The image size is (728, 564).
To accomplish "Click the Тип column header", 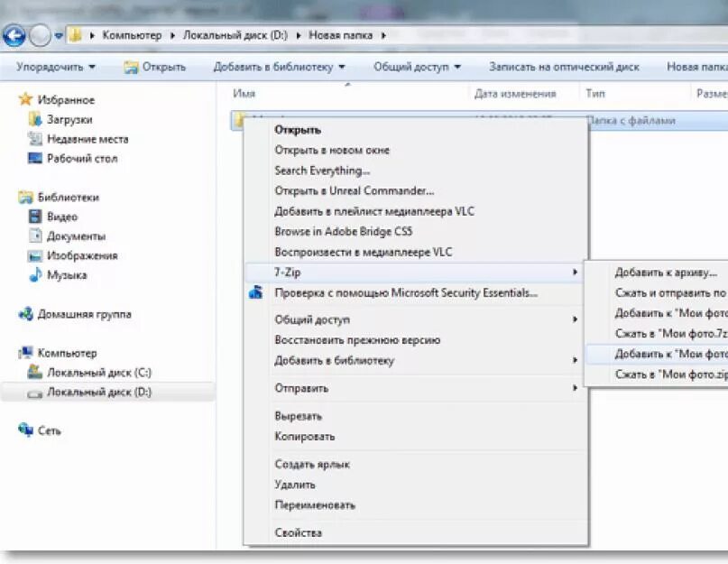I will coord(595,94).
